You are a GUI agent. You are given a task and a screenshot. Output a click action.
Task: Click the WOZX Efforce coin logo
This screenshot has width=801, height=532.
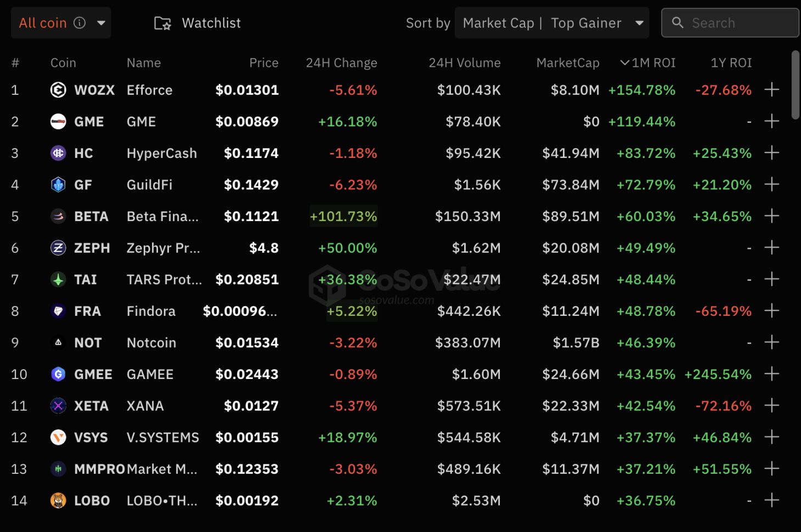click(58, 90)
